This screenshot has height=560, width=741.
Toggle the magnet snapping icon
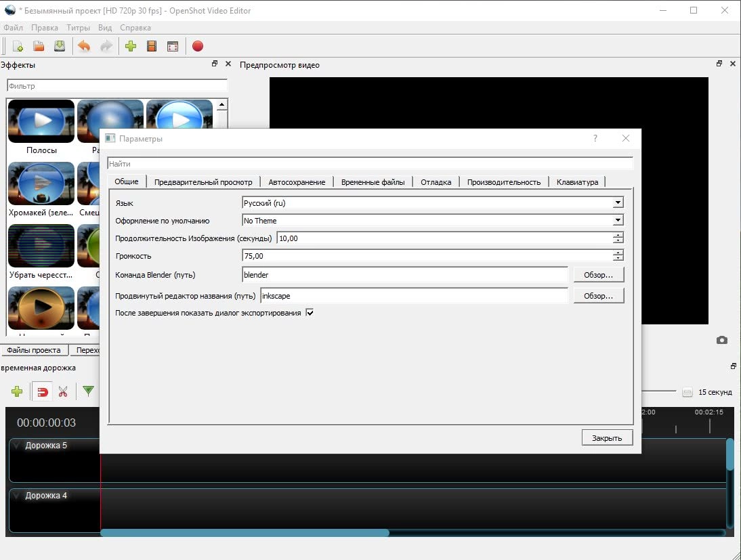coord(42,392)
